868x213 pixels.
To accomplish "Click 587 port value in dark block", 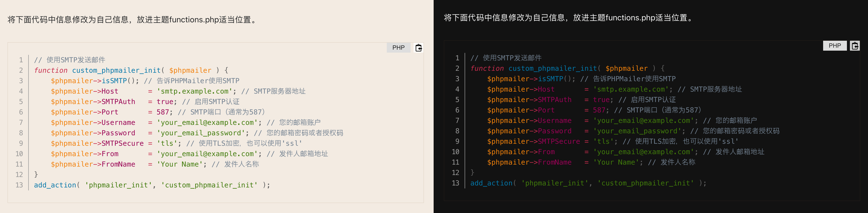I will [599, 110].
